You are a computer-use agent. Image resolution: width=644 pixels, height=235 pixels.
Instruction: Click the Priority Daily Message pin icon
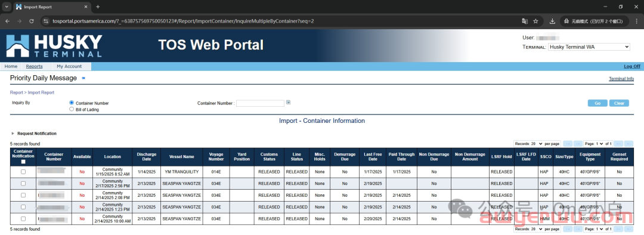tap(83, 78)
